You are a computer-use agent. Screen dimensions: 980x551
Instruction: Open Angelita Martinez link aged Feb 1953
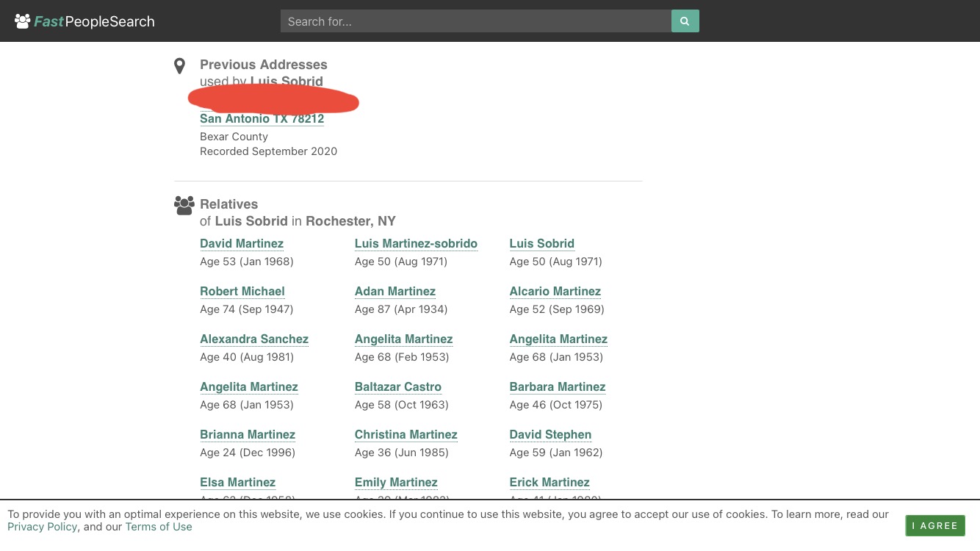click(403, 339)
